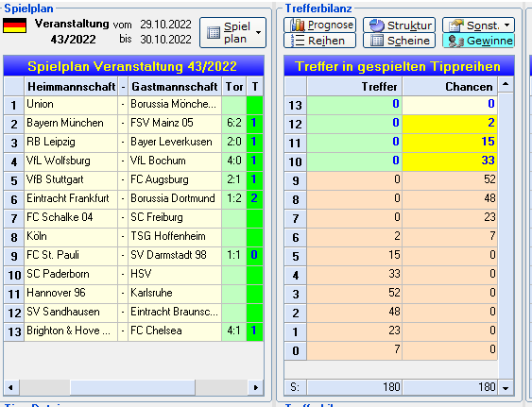Open the Sonst. dropdown menu
The image size is (532, 407).
point(478,25)
